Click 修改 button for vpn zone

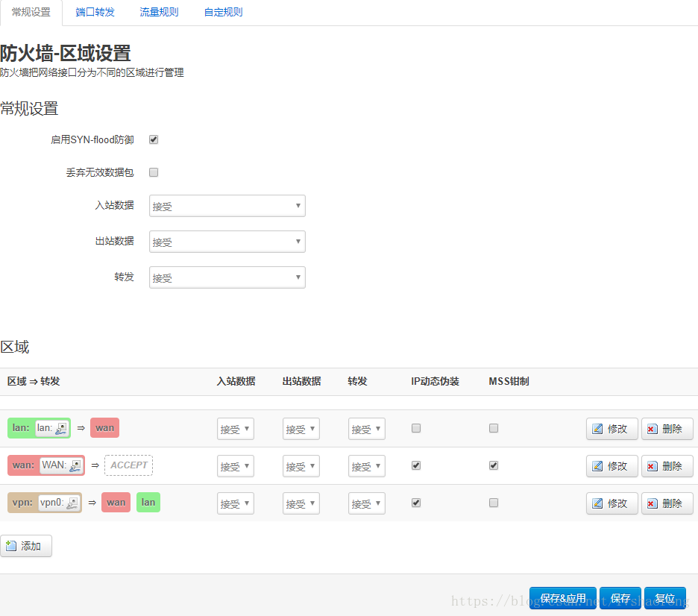[x=612, y=503]
